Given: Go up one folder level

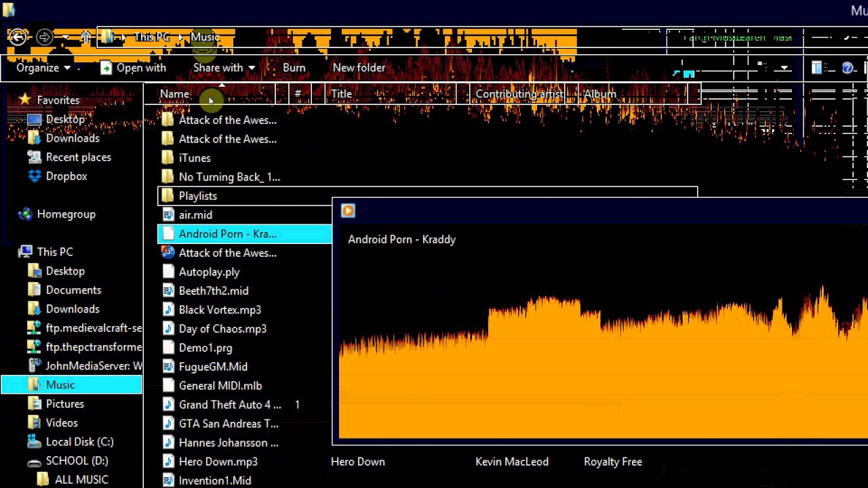Looking at the screenshot, I should [x=85, y=37].
